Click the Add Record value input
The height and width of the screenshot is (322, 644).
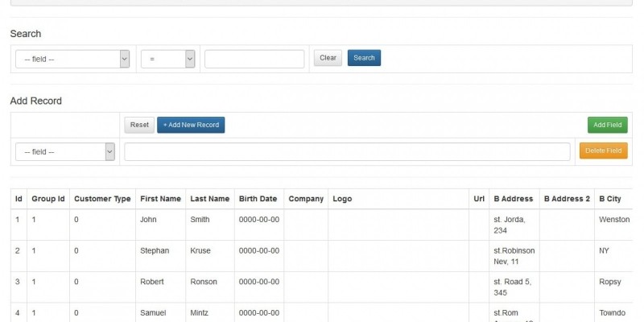point(347,151)
